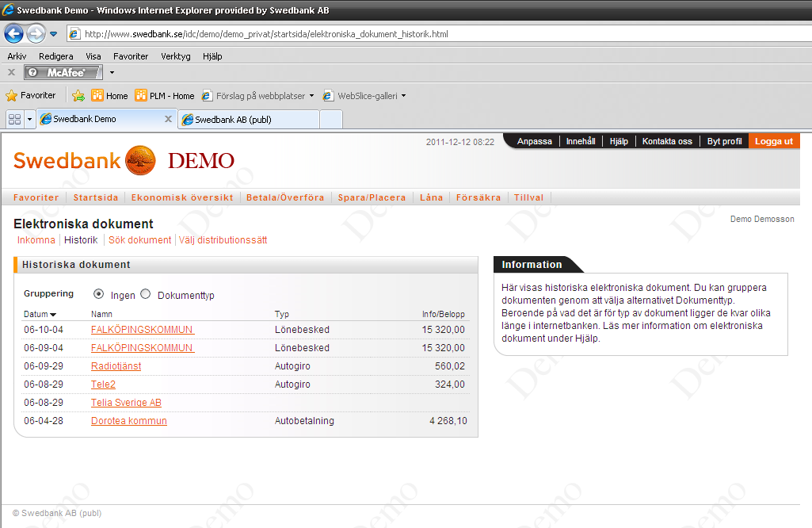This screenshot has width=812, height=528.
Task: Open the Favoriter menu in menu bar
Action: pyautogui.click(x=131, y=56)
